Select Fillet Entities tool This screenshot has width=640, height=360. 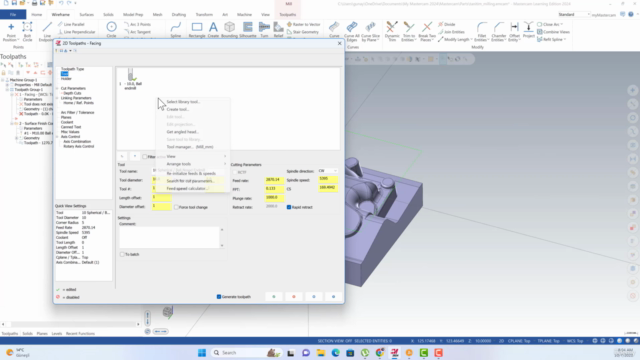tap(482, 31)
